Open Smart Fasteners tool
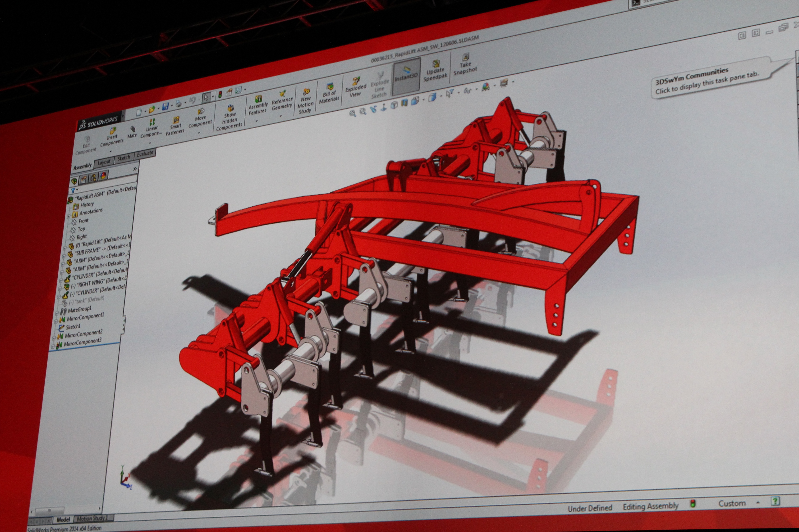Viewport: 799px width, 532px height. pos(176,121)
